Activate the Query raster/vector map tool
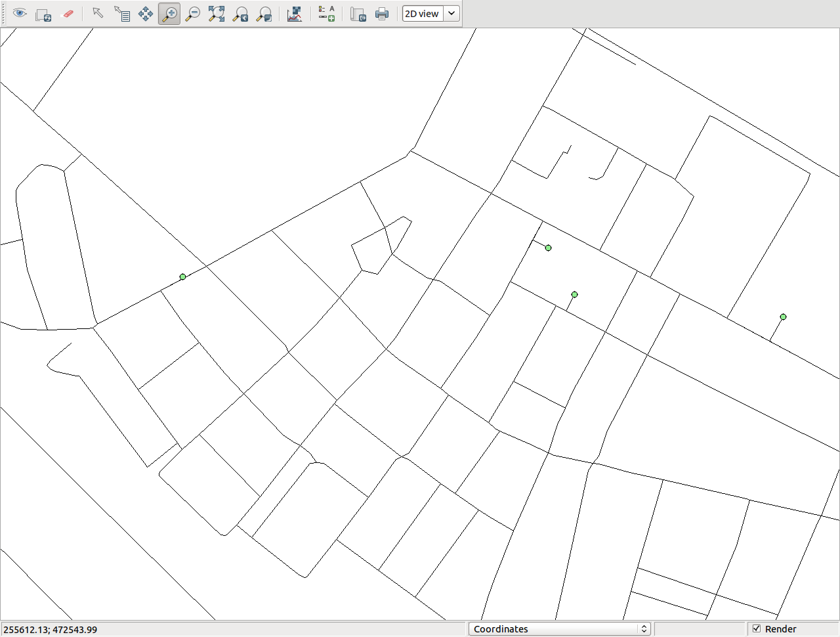Image resolution: width=840 pixels, height=637 pixels. (121, 14)
